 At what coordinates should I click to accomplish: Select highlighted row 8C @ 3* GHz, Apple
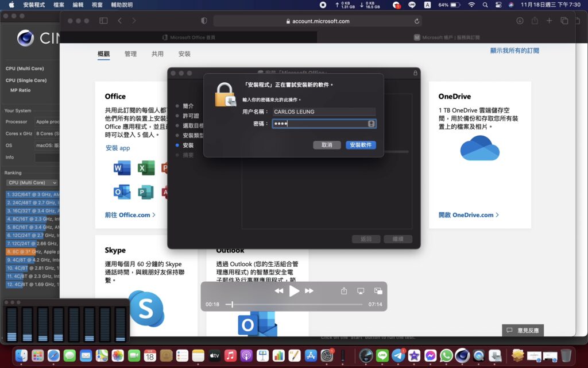32,252
